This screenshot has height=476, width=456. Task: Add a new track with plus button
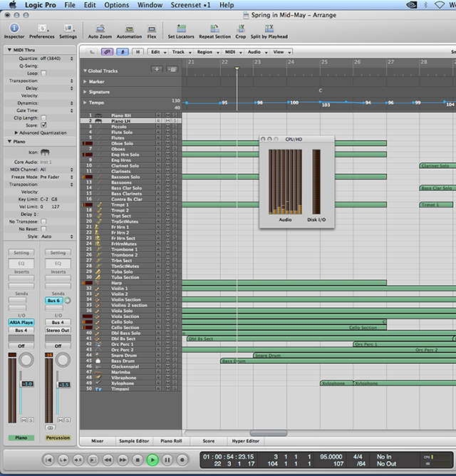157,70
